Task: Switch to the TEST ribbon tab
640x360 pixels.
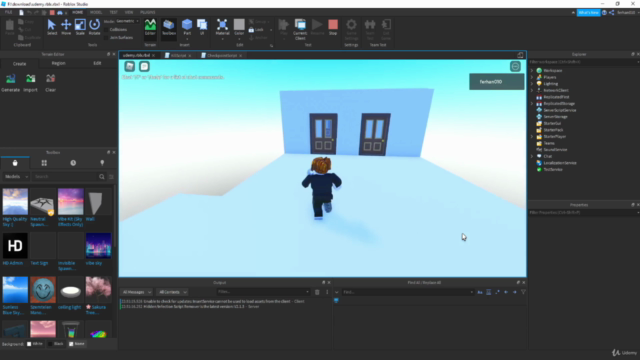Action: click(113, 13)
